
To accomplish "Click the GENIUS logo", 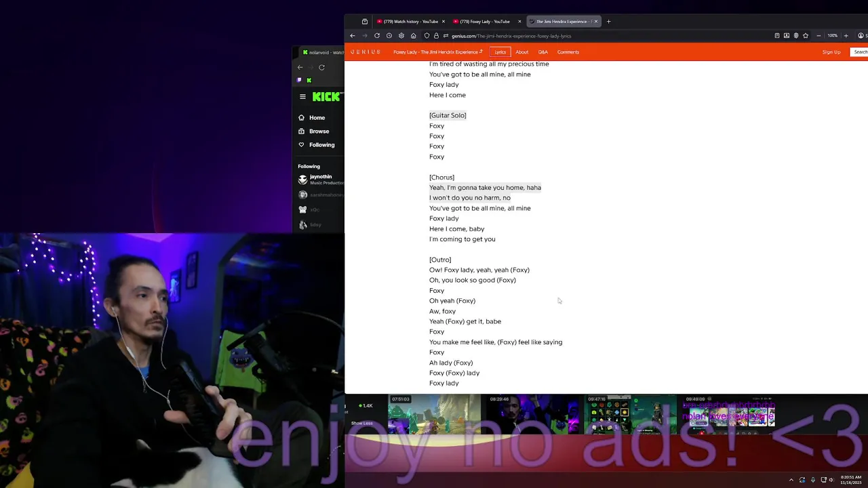I will (366, 52).
